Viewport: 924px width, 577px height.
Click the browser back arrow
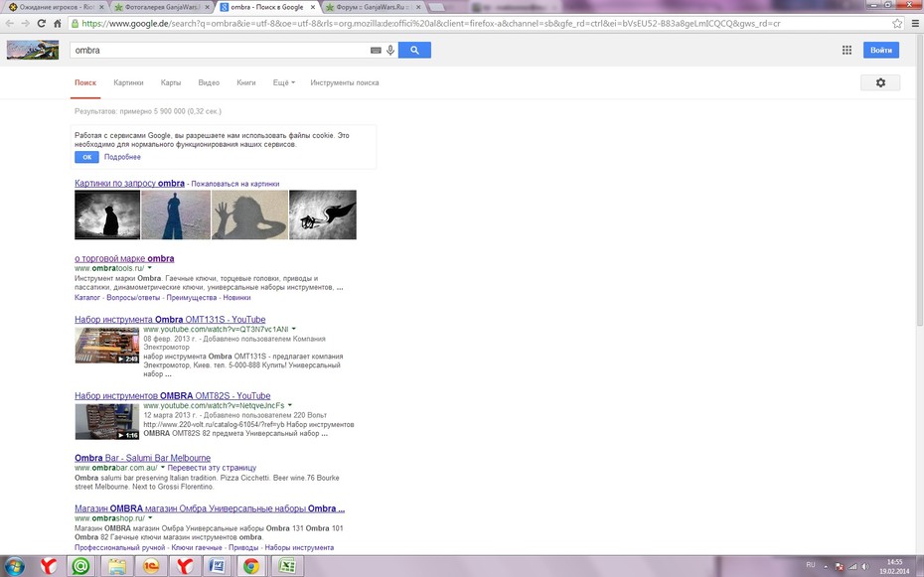tap(9, 24)
